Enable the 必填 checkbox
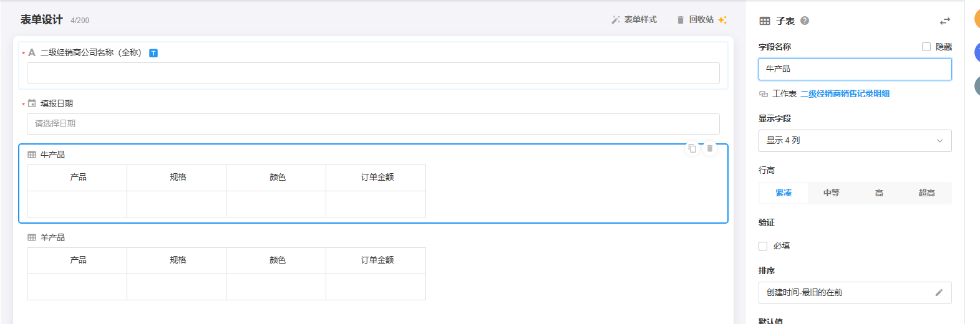Viewport: 980px width, 324px height. (763, 246)
